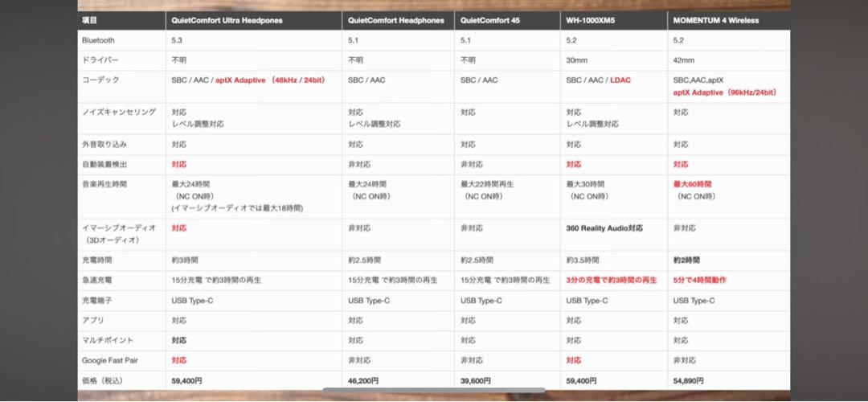Select the aptX Adaptive (96kHz/24bit) text
868x402 pixels.
[x=725, y=92]
